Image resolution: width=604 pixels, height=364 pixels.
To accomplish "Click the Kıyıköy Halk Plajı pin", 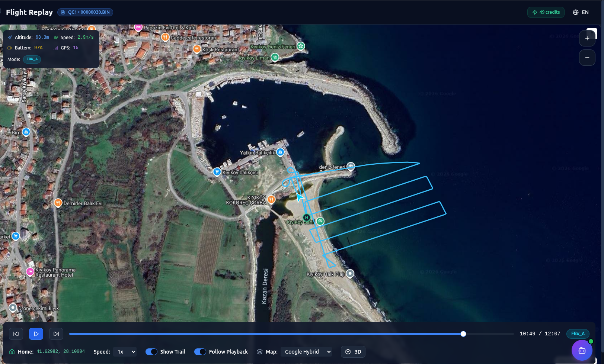I will click(x=350, y=274).
